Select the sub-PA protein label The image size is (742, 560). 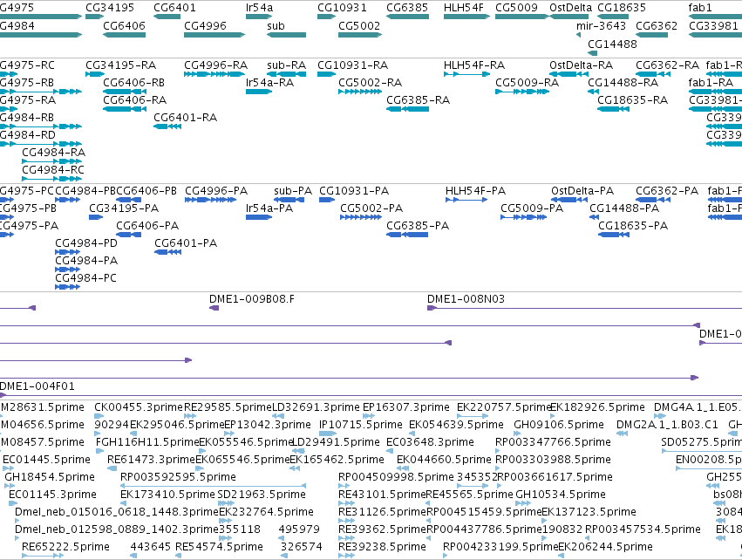coord(293,191)
